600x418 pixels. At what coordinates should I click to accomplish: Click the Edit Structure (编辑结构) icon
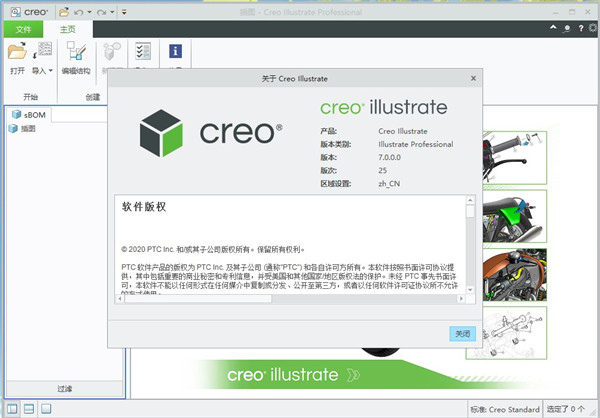(77, 51)
